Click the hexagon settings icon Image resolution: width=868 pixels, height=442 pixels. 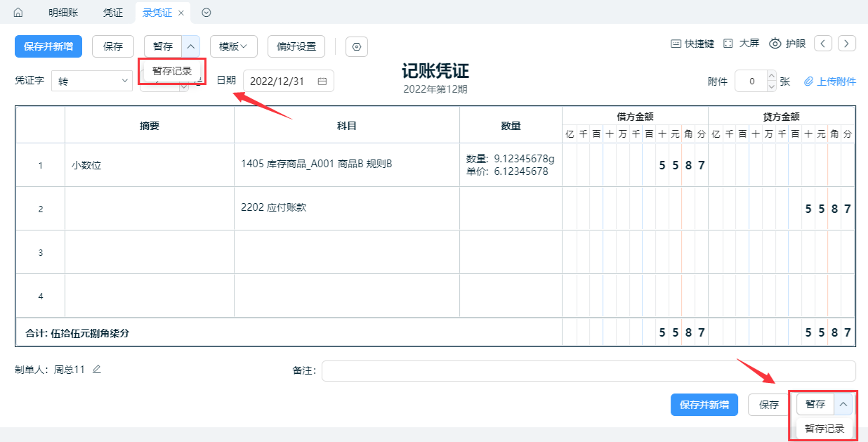(357, 47)
